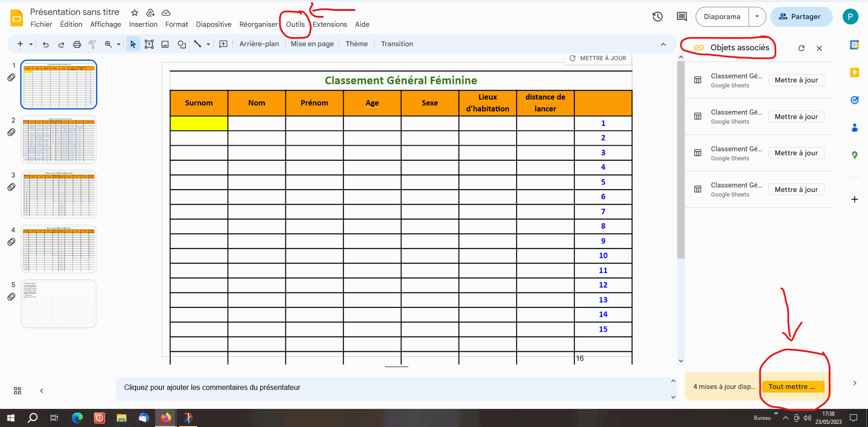Open the Diaporama dropdown arrow
868x427 pixels.
pos(757,17)
